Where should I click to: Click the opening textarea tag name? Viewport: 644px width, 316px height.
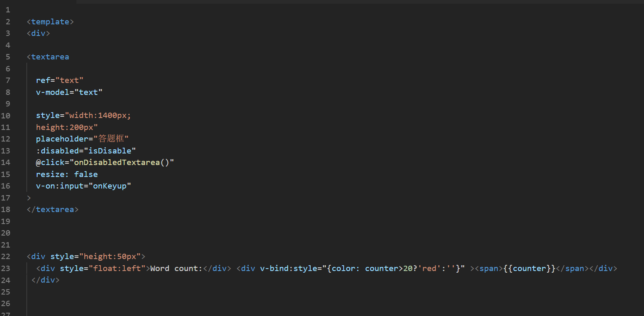pyautogui.click(x=50, y=57)
